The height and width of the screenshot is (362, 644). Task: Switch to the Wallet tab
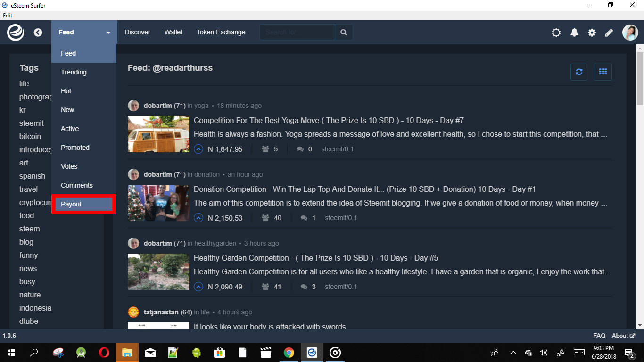(x=173, y=32)
